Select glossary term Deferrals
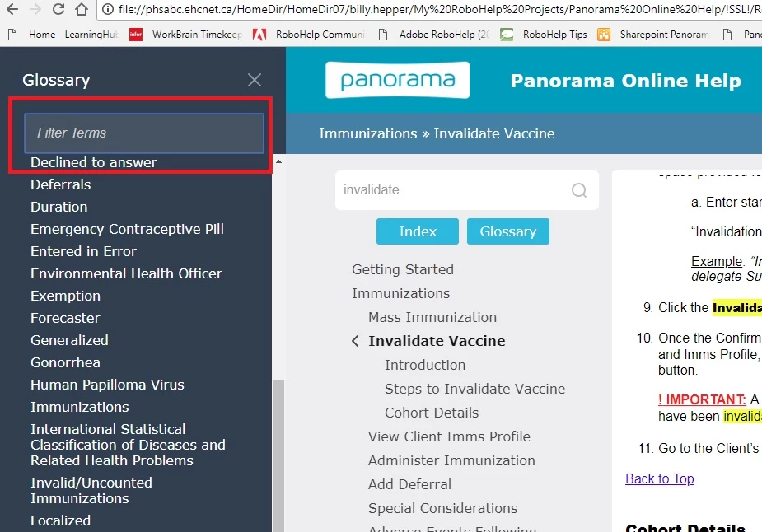Image resolution: width=762 pixels, height=532 pixels. (61, 184)
